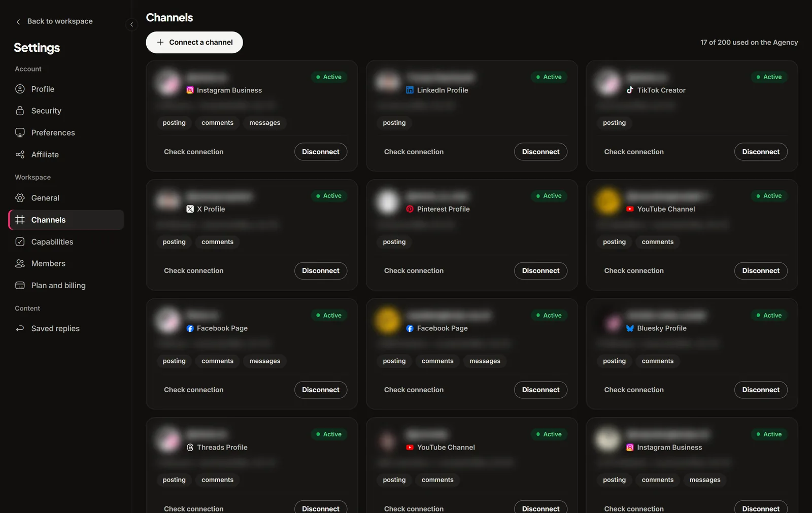812x513 pixels.
Task: Disconnect the X Profile channel
Action: click(321, 271)
